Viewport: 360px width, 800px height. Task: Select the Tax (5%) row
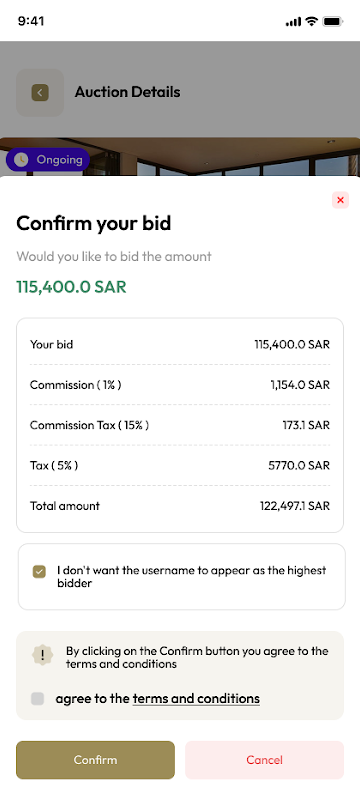(180, 465)
